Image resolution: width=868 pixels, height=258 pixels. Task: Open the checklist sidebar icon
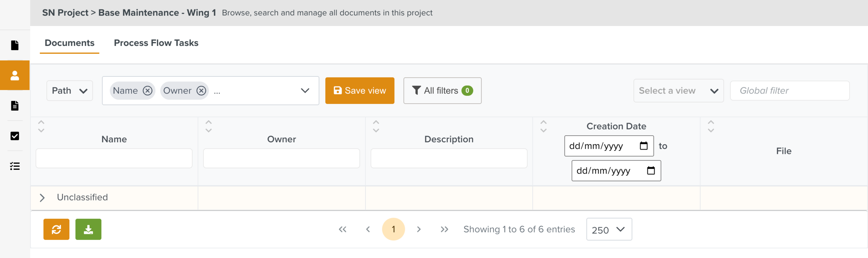15,166
